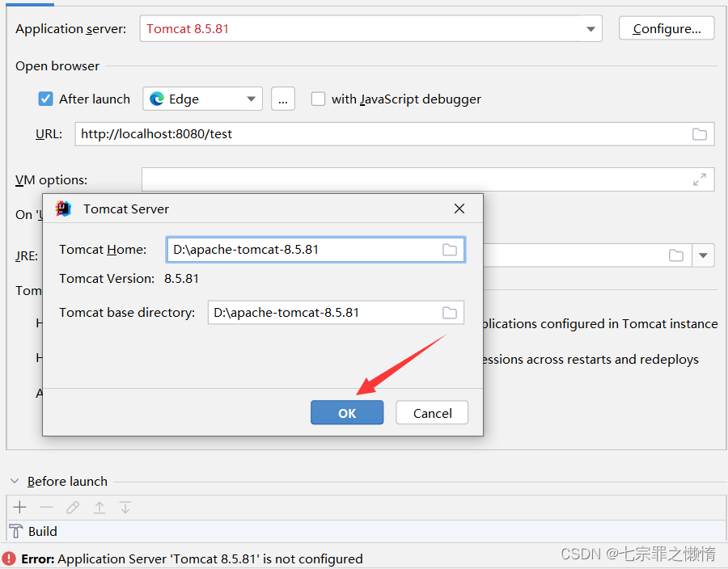Enable with JavaScript debugger checkbox
This screenshot has height=569, width=728.
pyautogui.click(x=318, y=99)
